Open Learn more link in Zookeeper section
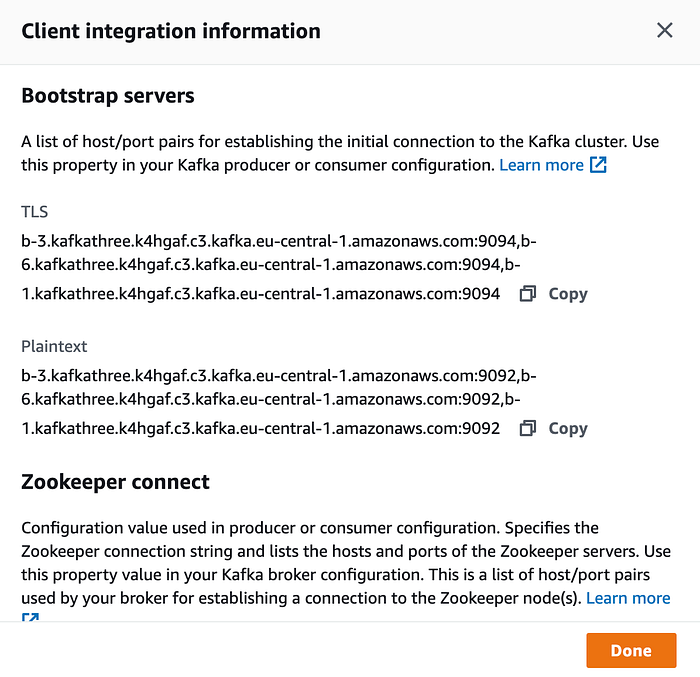This screenshot has width=700, height=677. click(x=628, y=598)
